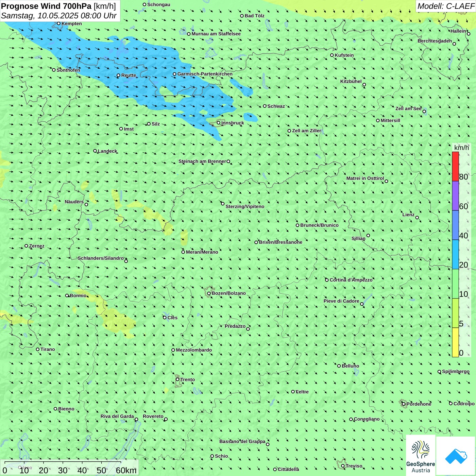Click the Schio label
Screen dimensions: 476x476
tap(221, 456)
